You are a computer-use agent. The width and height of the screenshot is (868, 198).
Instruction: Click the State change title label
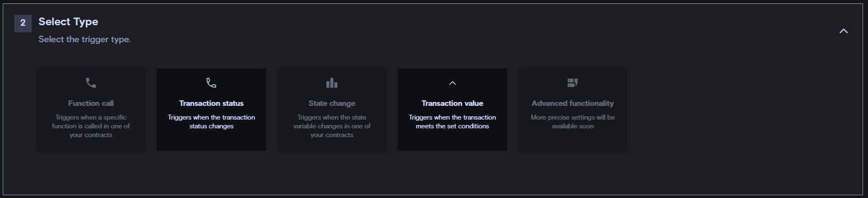332,103
